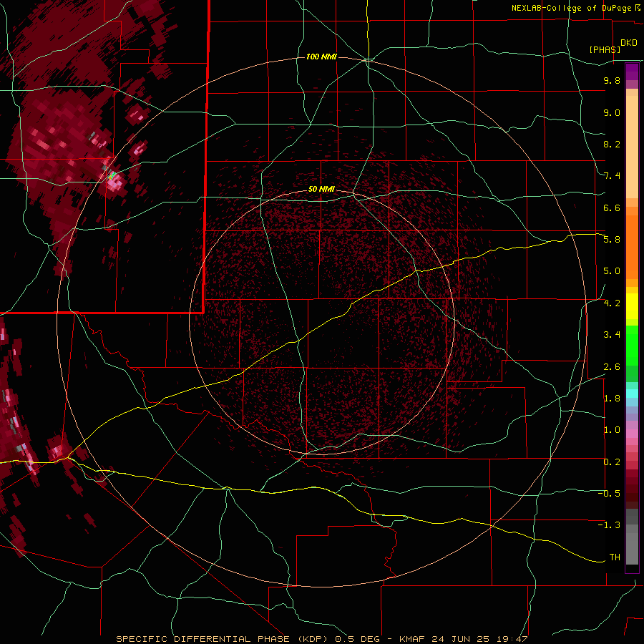Click the 9.0 value on the color scale
The height and width of the screenshot is (644, 644).
click(612, 112)
